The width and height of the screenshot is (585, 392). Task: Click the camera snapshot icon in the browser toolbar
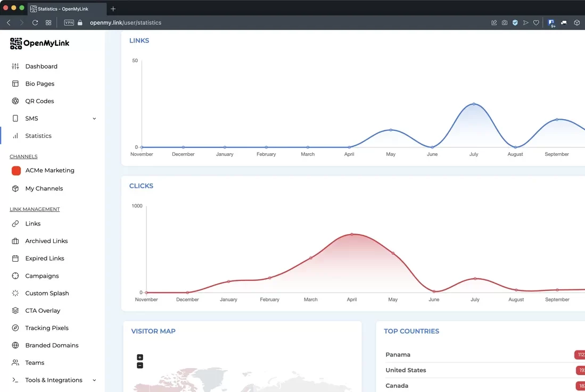(x=505, y=23)
